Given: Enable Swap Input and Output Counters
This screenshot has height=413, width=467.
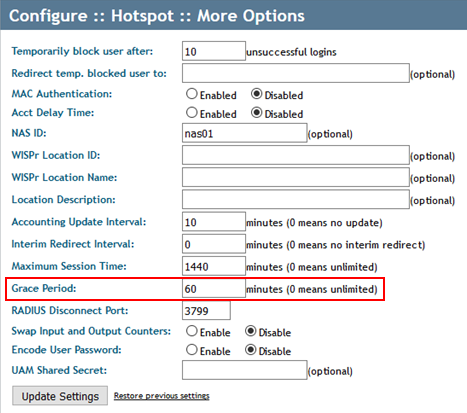Looking at the screenshot, I should [x=192, y=331].
